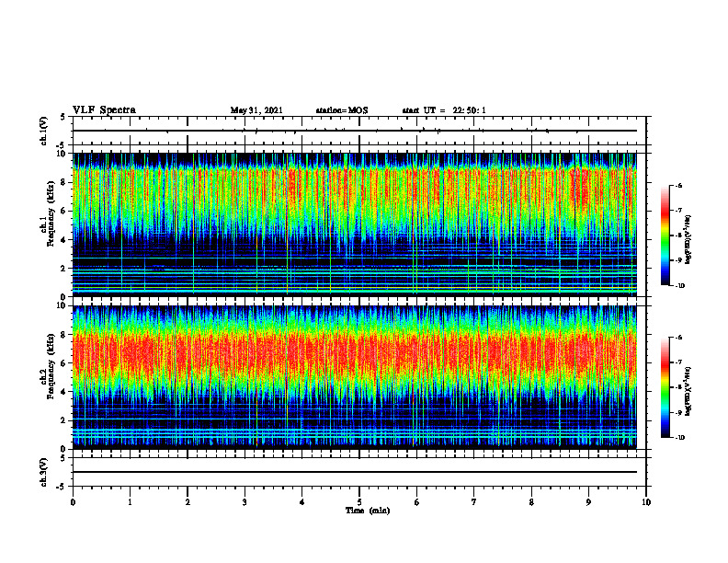Click the "ch.3(V)" axis label at bottom
The width and height of the screenshot is (728, 563).
(x=44, y=473)
